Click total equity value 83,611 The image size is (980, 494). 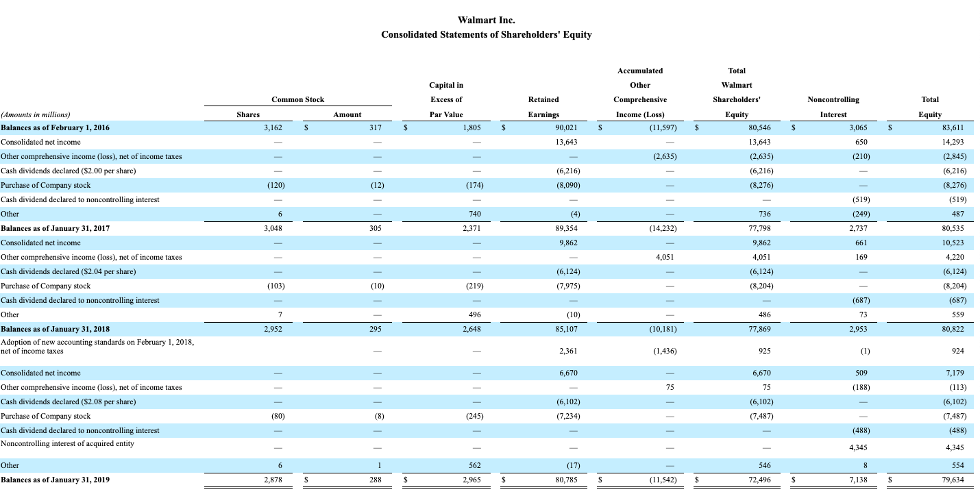953,127
